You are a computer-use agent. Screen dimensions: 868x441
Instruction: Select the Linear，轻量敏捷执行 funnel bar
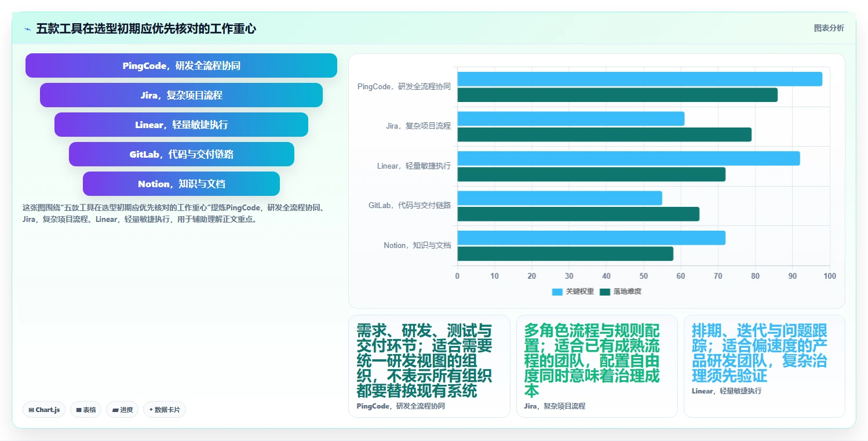(181, 125)
